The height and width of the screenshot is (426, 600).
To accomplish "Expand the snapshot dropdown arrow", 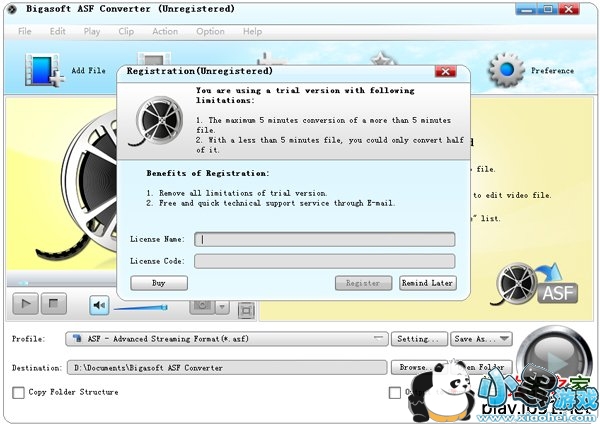I will 222,307.
